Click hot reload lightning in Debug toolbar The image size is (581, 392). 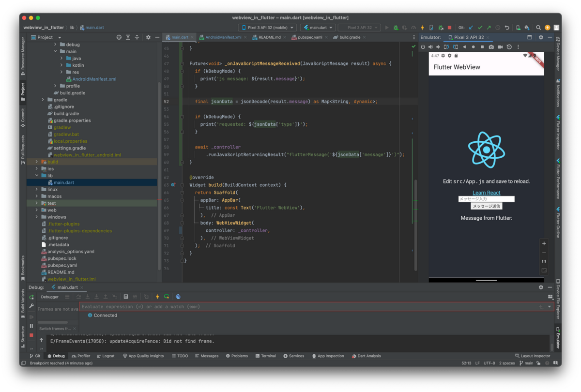tap(157, 297)
